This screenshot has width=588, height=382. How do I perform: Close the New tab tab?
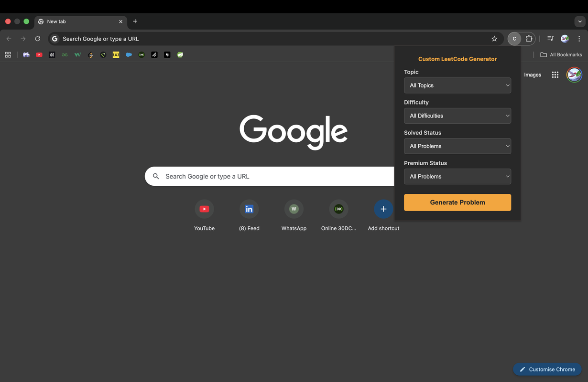pos(120,21)
